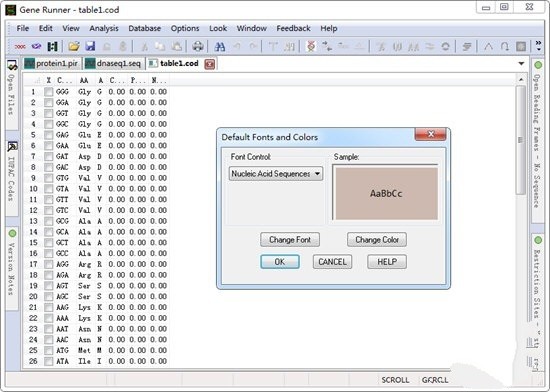The width and height of the screenshot is (550, 392).
Task: Check the box for codon AGG
Action: pyautogui.click(x=49, y=264)
